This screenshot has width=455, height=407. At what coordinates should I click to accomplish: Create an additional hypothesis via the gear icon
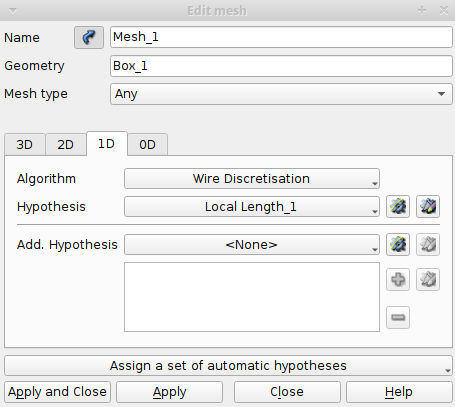click(x=398, y=245)
